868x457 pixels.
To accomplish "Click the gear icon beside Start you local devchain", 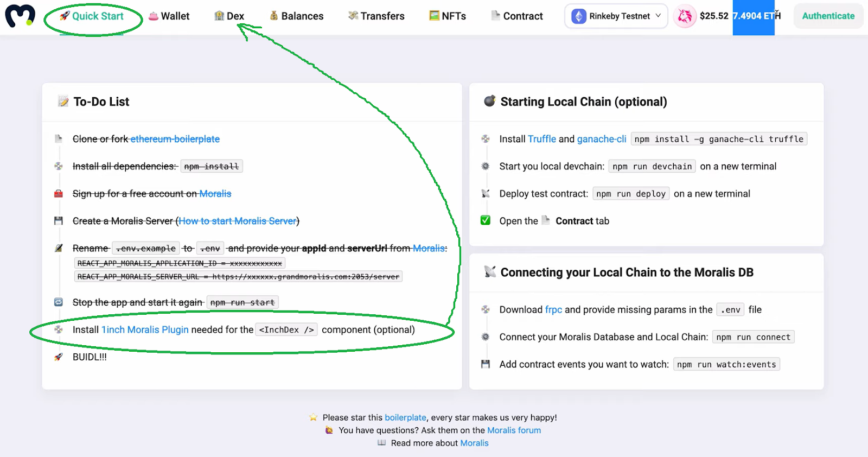I will coord(486,166).
